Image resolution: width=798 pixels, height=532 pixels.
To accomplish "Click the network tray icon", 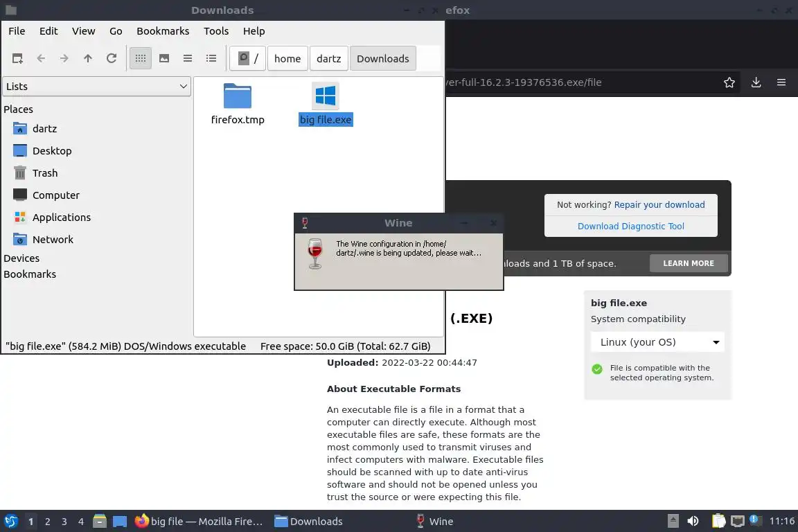I will 738,521.
